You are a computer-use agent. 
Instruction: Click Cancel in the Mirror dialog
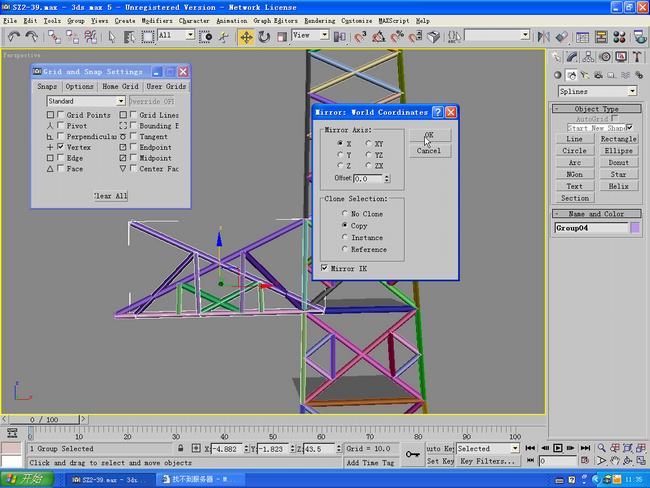click(429, 151)
